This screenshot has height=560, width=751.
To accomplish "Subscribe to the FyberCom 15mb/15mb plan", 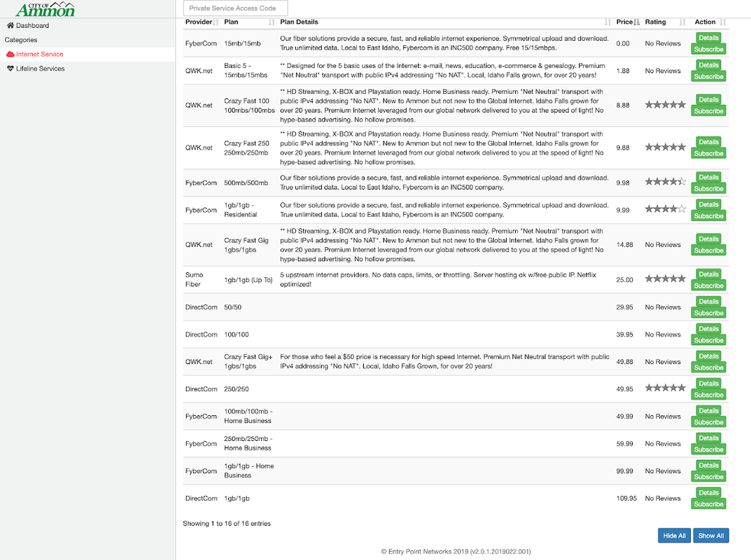I will tap(708, 50).
